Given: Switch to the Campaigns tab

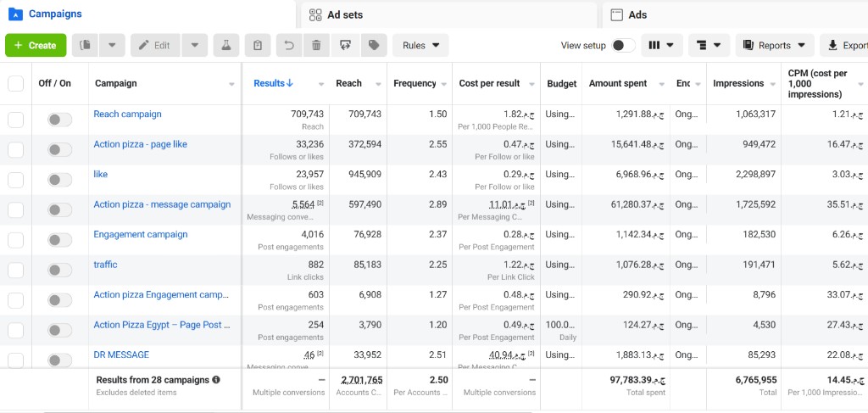Looking at the screenshot, I should point(147,14).
